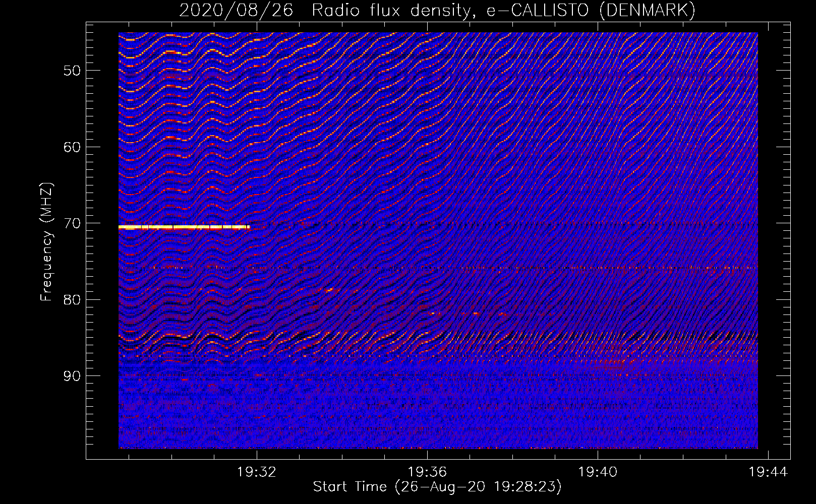Click the plot title "2020/08/26 Radio flux density, e-CALLISTO (DENMARK)"

point(437,11)
